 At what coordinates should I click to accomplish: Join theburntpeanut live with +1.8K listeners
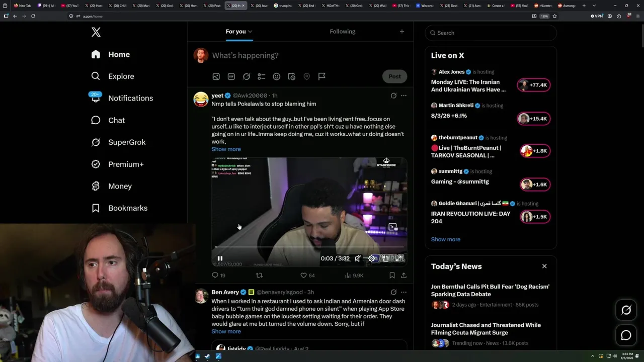coord(535,151)
